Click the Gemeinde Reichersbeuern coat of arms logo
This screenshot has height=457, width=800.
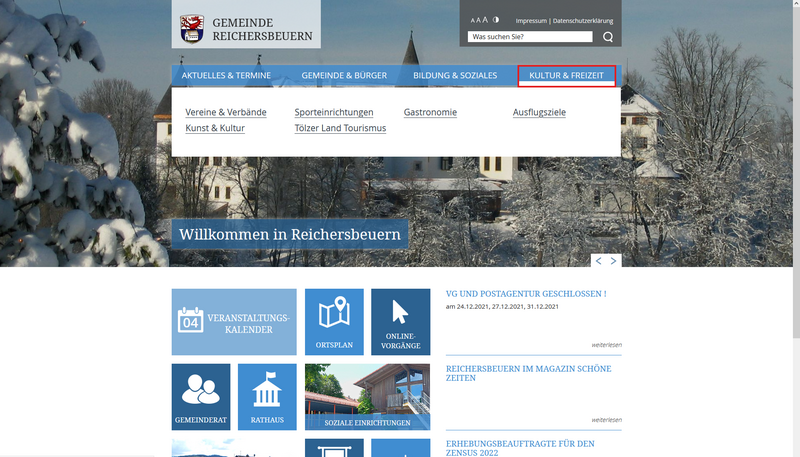pyautogui.click(x=190, y=29)
